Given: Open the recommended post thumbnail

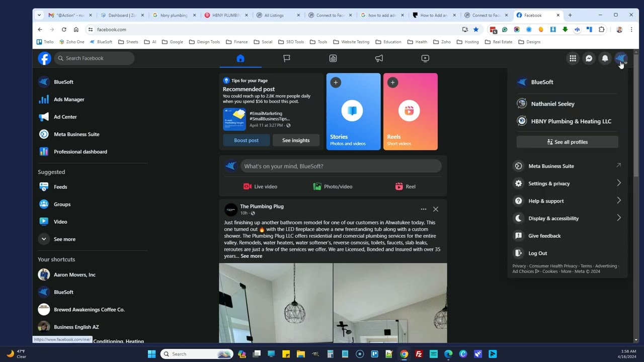Looking at the screenshot, I should pyautogui.click(x=234, y=119).
